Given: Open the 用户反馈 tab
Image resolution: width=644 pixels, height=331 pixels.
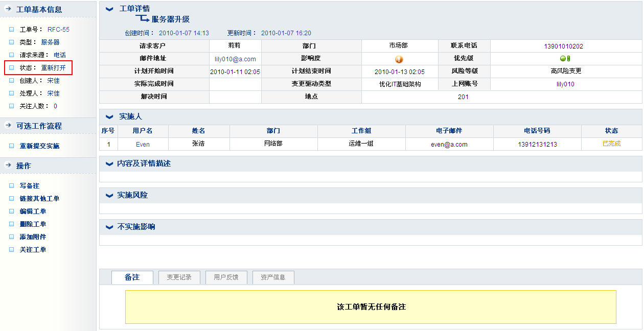Looking at the screenshot, I should pyautogui.click(x=226, y=277).
